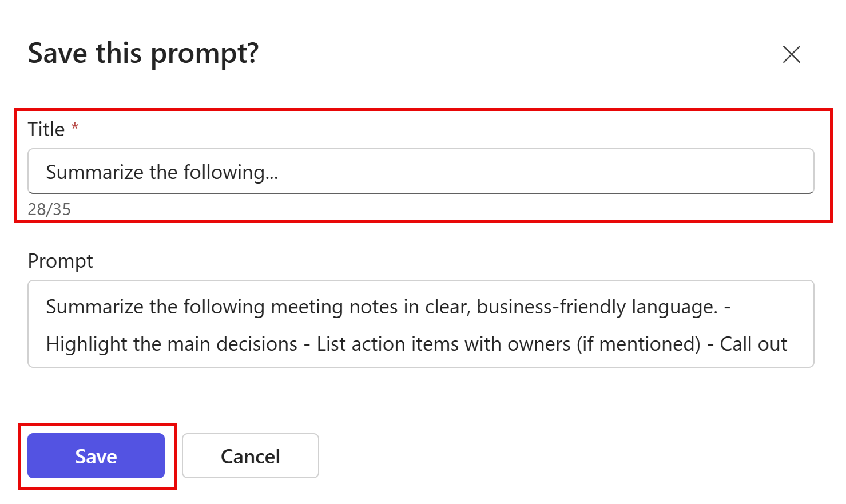Click the empty space inside Title field
The image size is (846, 504).
543,172
